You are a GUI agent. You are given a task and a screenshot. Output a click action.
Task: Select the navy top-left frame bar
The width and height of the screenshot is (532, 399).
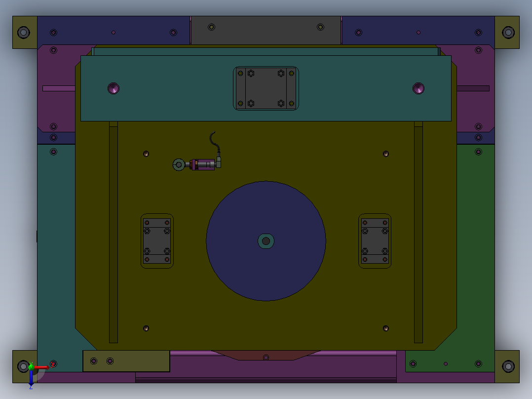coord(114,31)
